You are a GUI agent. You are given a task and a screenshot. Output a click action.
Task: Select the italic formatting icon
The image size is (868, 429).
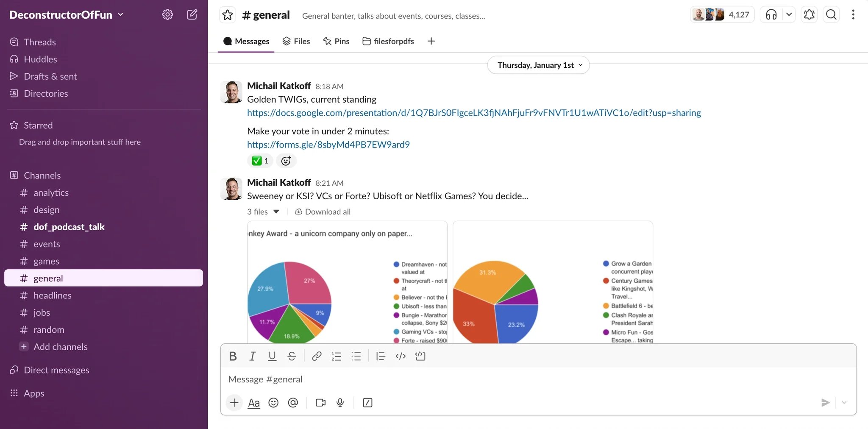pyautogui.click(x=252, y=356)
